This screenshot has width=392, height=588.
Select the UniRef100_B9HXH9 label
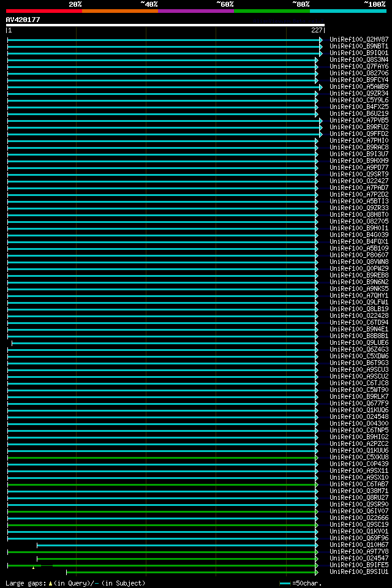coord(359,161)
